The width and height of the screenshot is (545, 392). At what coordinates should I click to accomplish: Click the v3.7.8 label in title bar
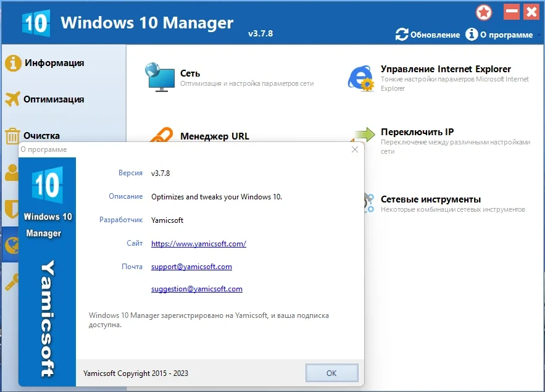click(x=260, y=34)
